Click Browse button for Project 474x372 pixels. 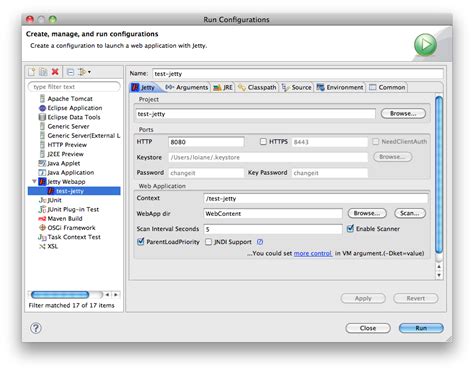point(403,114)
